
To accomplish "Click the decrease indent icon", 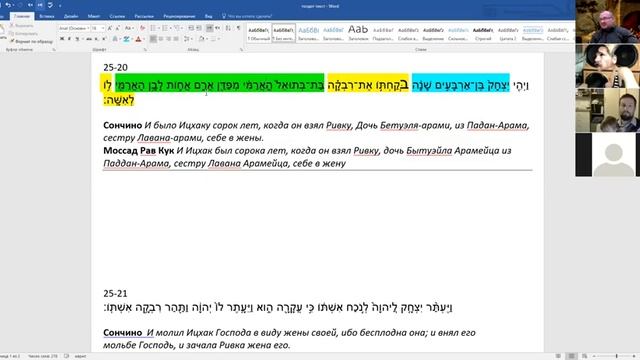I will click(191, 28).
